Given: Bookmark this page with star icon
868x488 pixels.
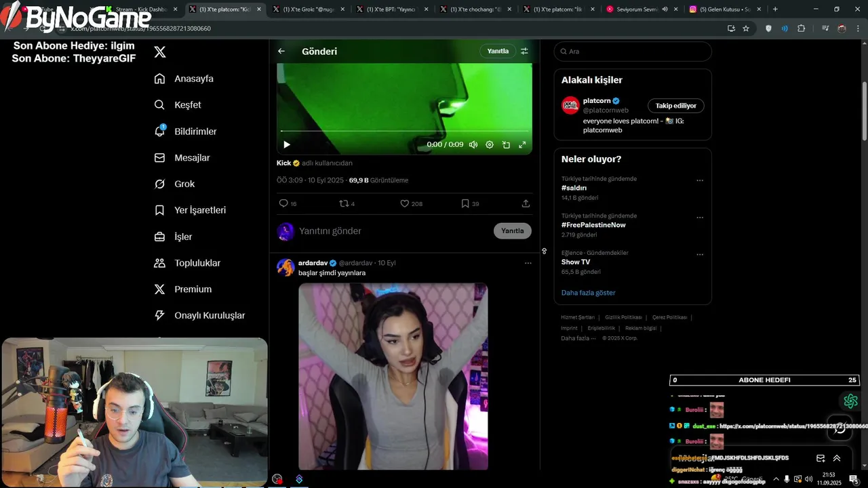Looking at the screenshot, I should coord(746,28).
